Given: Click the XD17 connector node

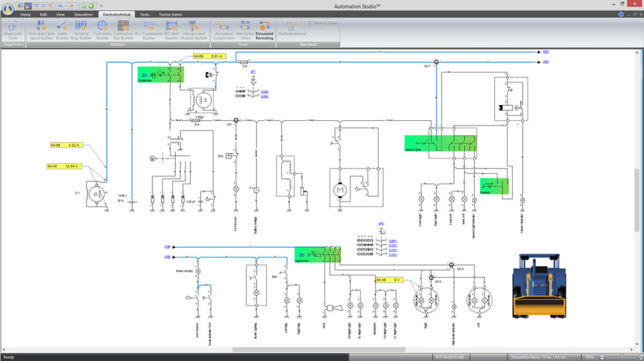Looking at the screenshot, I should click(436, 62).
